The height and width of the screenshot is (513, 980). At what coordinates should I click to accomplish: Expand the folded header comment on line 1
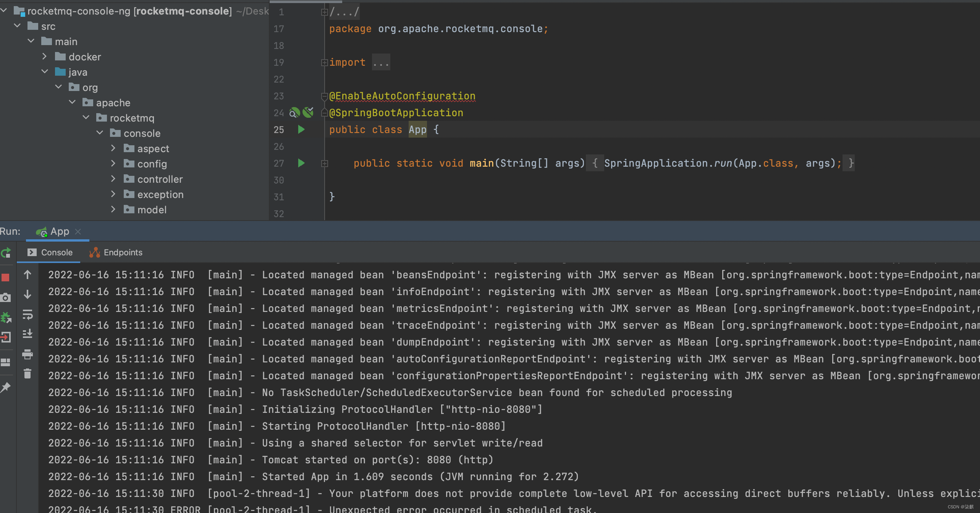pyautogui.click(x=325, y=12)
